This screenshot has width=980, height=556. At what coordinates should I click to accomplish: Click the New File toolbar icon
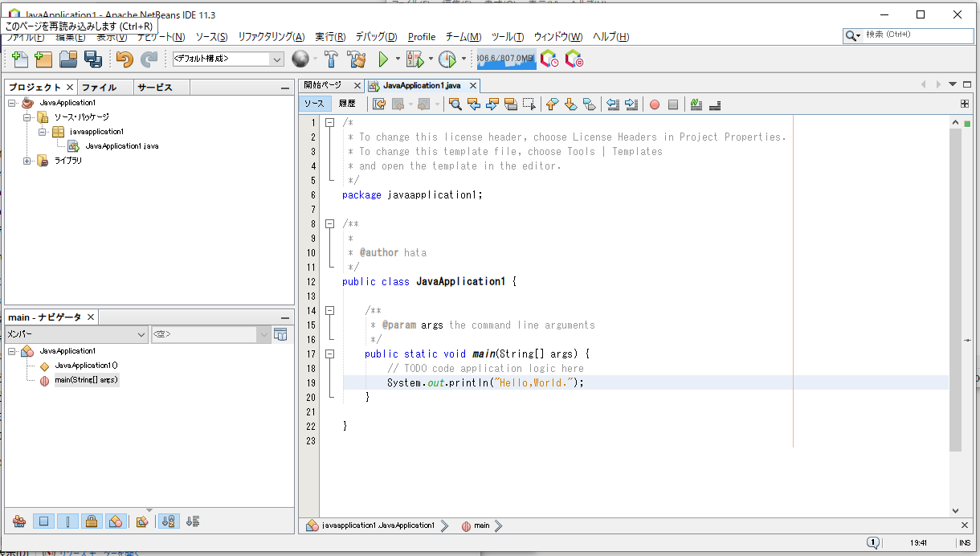click(x=19, y=59)
